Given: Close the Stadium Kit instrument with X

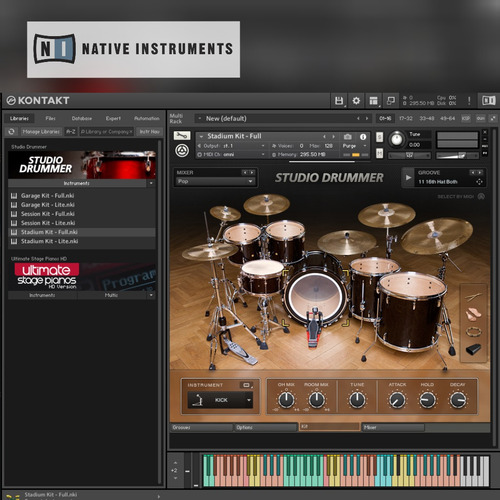Looking at the screenshot, I should (485, 132).
